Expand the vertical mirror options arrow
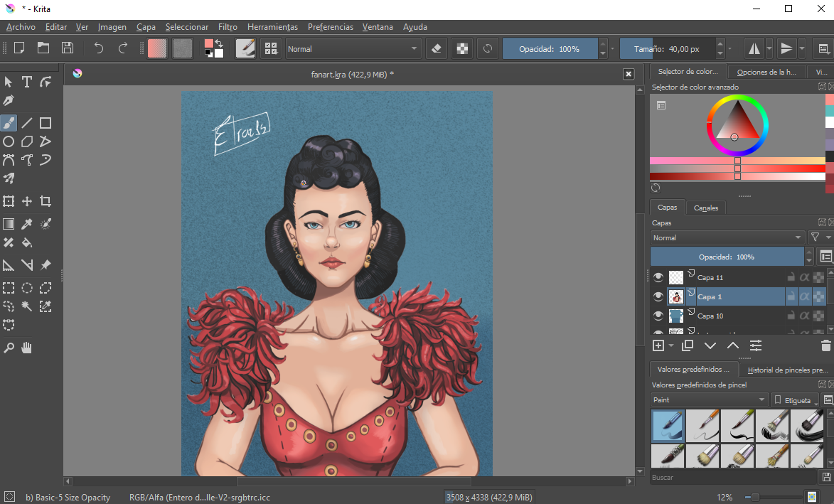 tap(801, 48)
